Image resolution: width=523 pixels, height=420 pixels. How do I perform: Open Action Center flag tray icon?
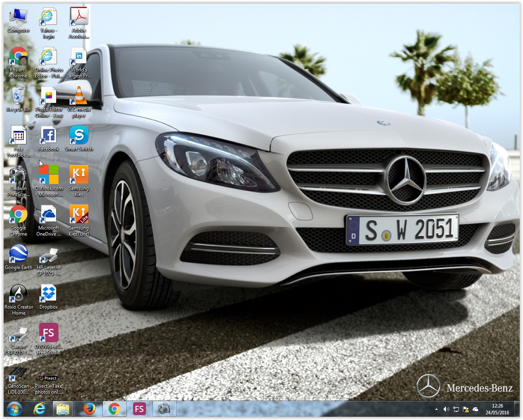pos(466,409)
